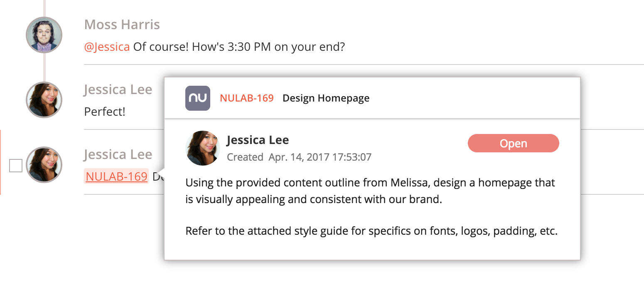Screen dimensions: 644x283
Task: Click the "Perfect!" message text
Action: pyautogui.click(x=105, y=112)
